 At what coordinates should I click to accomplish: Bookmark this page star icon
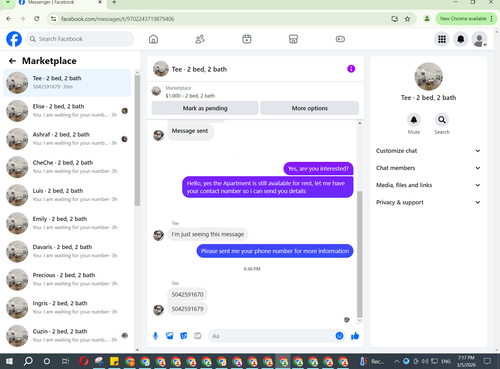407,19
